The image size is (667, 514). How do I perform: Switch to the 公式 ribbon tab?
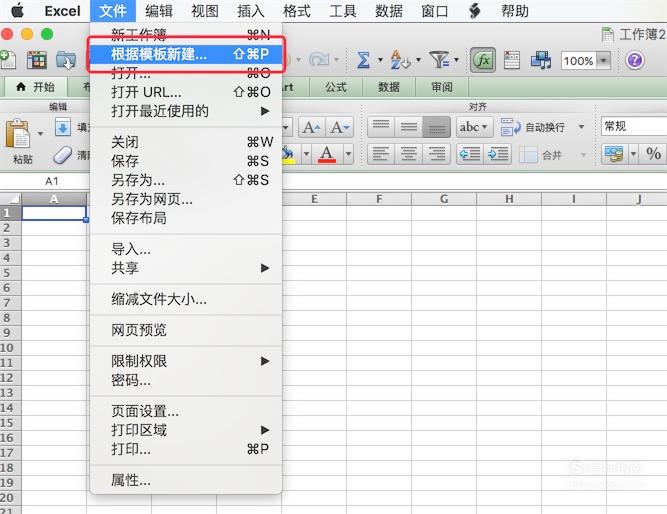click(336, 87)
